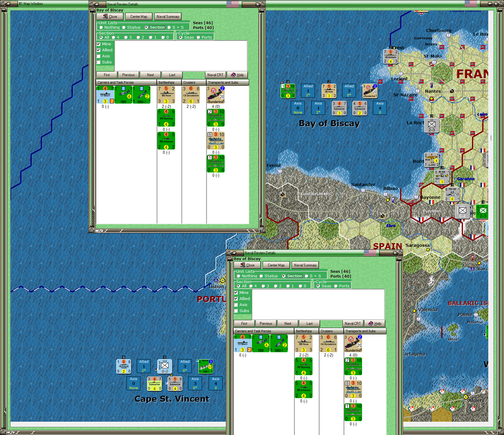Click Center Map button in lower window
Image resolution: width=504 pixels, height=435 pixels.
[x=276, y=265]
